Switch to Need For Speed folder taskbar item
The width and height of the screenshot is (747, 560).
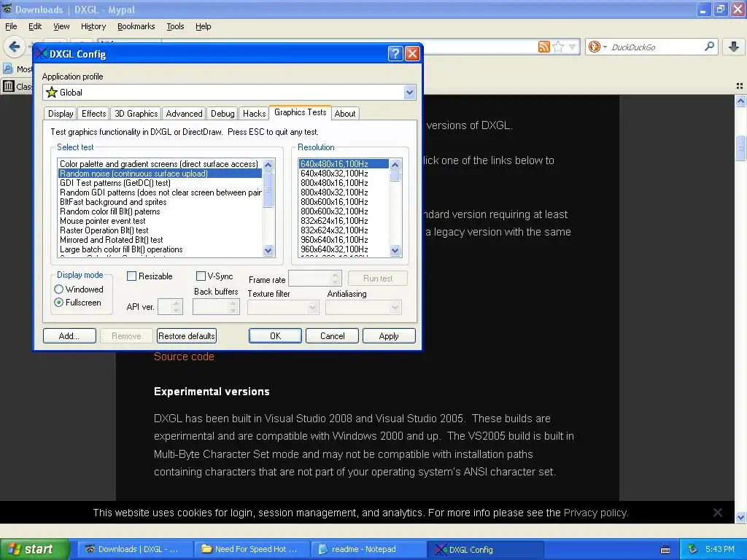tap(252, 549)
